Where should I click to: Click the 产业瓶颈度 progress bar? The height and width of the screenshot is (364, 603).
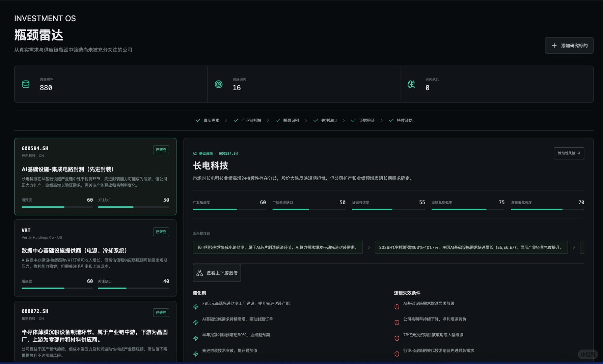[229, 209]
